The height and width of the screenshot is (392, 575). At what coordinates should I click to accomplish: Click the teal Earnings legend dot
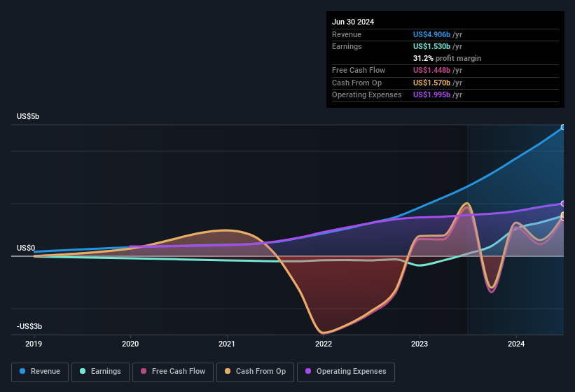83,371
